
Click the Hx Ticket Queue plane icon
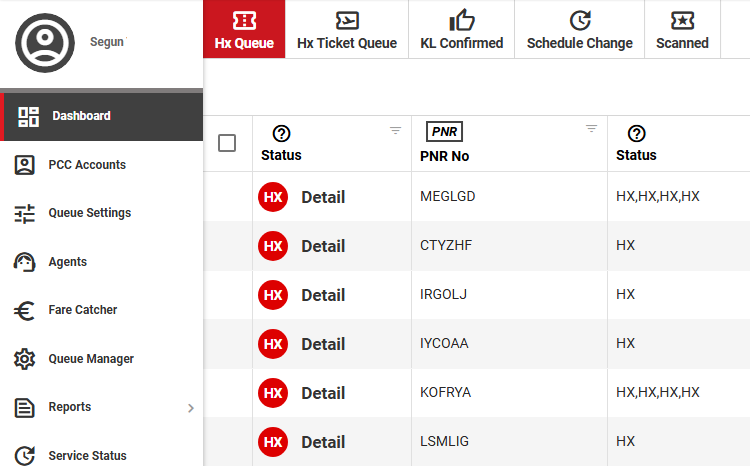[x=347, y=21]
